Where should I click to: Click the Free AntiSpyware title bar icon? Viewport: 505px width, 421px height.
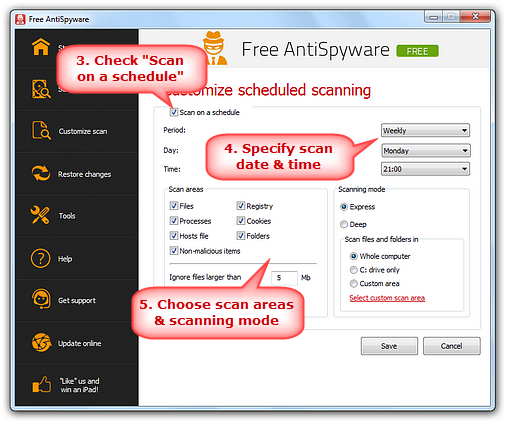pyautogui.click(x=20, y=19)
